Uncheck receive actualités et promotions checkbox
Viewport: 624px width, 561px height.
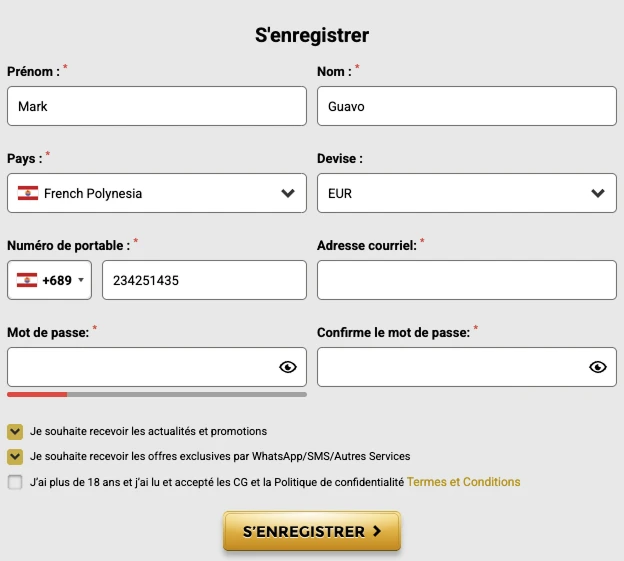coord(15,432)
